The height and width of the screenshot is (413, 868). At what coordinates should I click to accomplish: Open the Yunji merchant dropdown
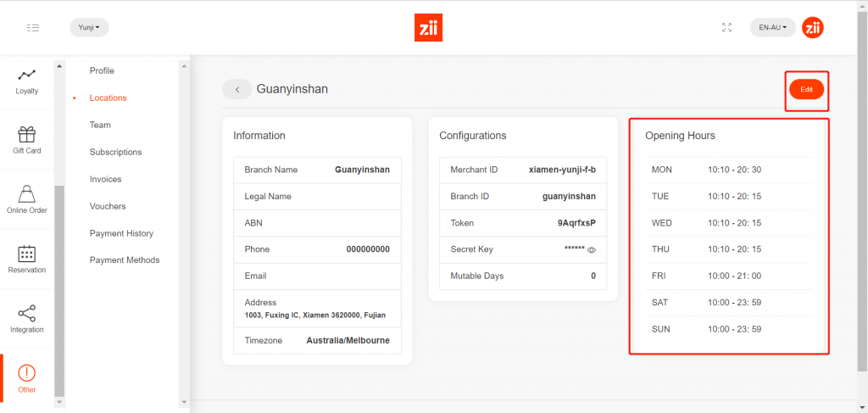pyautogui.click(x=89, y=27)
